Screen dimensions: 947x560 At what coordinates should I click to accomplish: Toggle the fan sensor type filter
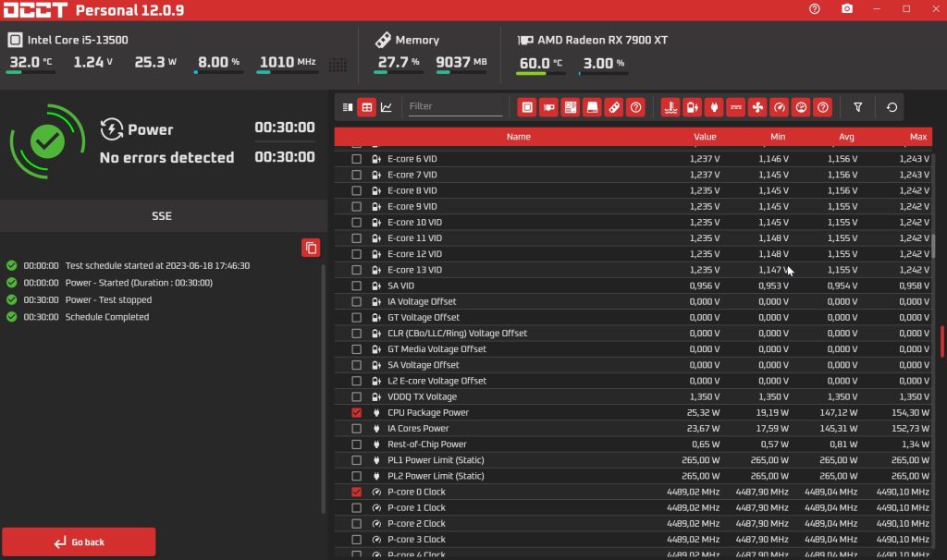(x=757, y=107)
